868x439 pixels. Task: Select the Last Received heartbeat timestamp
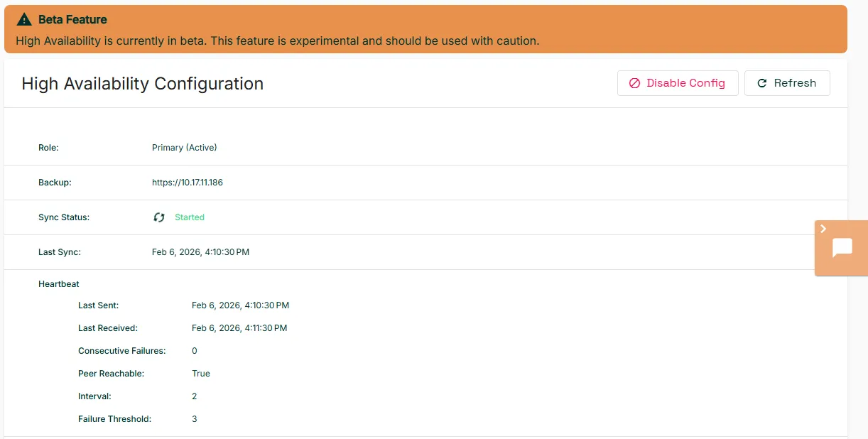(239, 328)
